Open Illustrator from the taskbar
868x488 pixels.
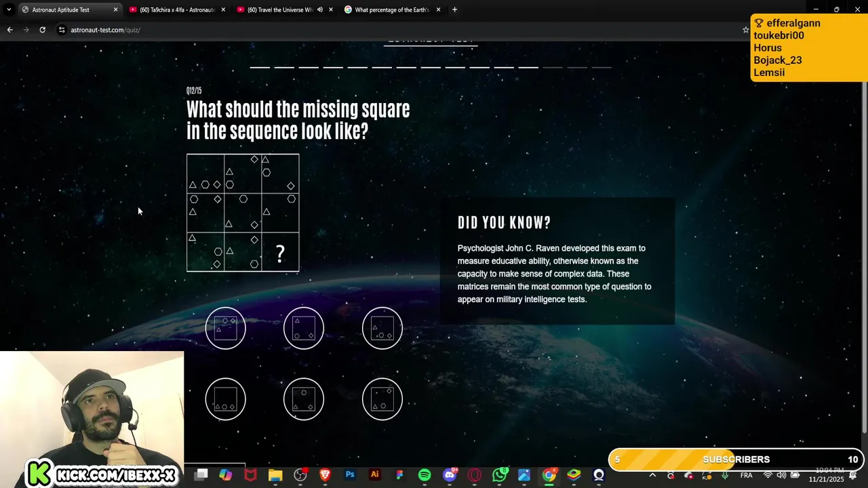point(374,475)
